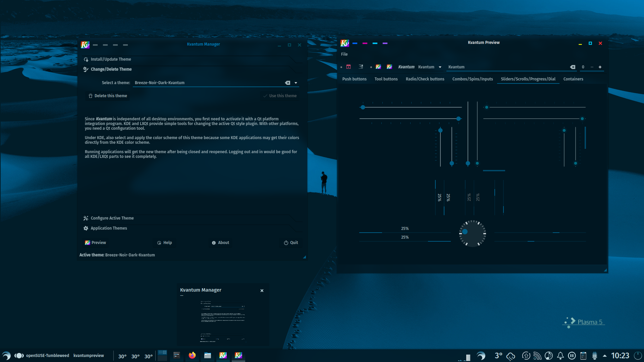The width and height of the screenshot is (644, 362).
Task: Open System Settings from the taskbar
Action: click(177, 355)
